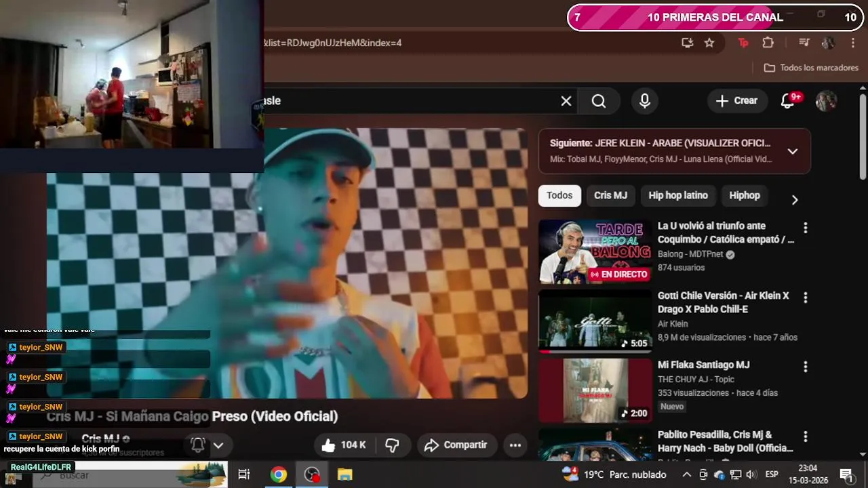Open the YouTube account avatar menu

(x=826, y=101)
